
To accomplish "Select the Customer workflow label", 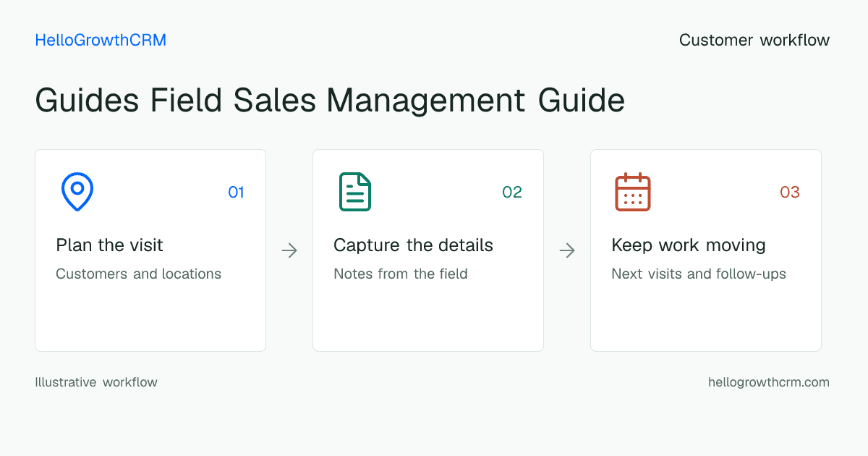I will tap(754, 40).
